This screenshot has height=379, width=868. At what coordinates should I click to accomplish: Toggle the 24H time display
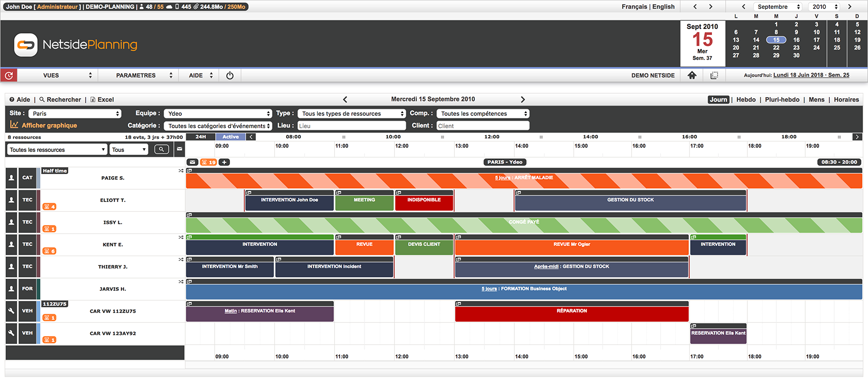pyautogui.click(x=200, y=137)
